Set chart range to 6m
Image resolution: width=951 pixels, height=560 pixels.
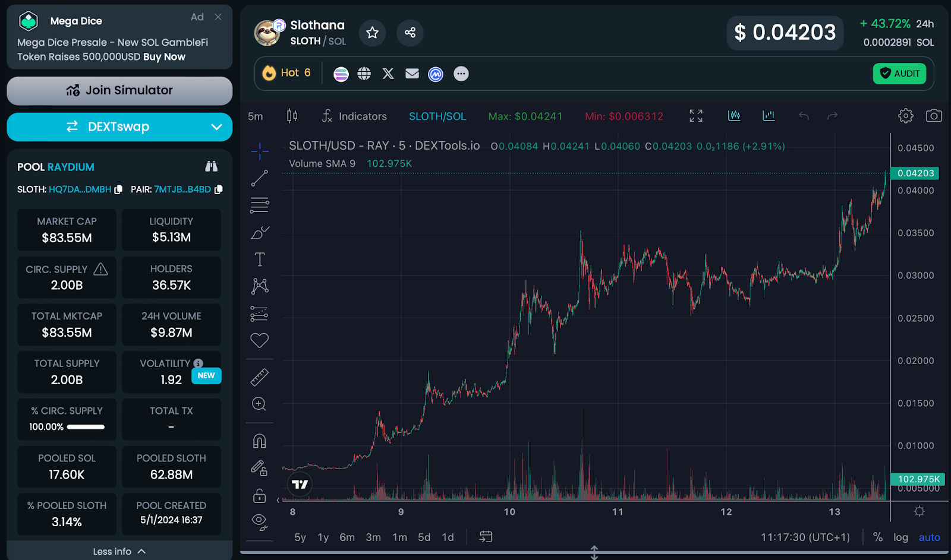347,537
